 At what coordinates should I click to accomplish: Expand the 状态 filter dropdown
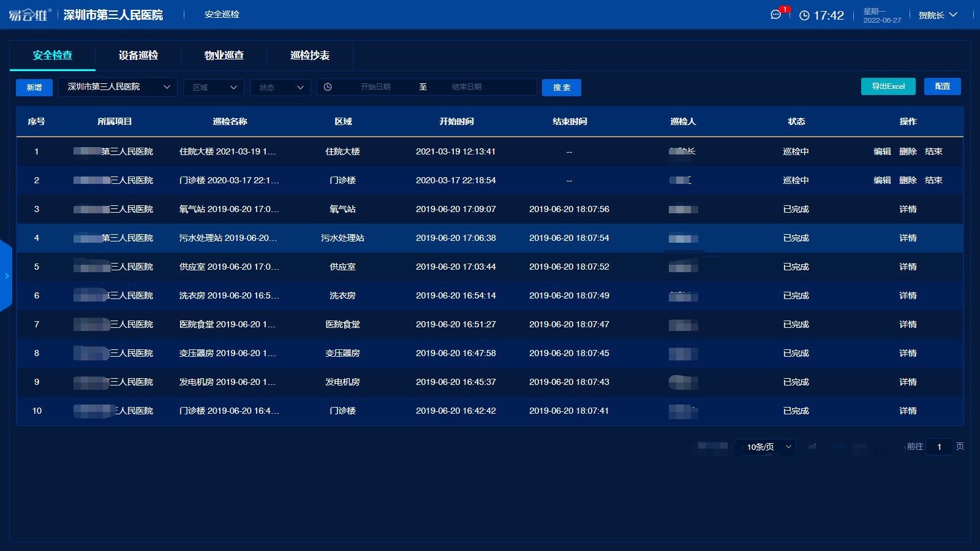281,88
